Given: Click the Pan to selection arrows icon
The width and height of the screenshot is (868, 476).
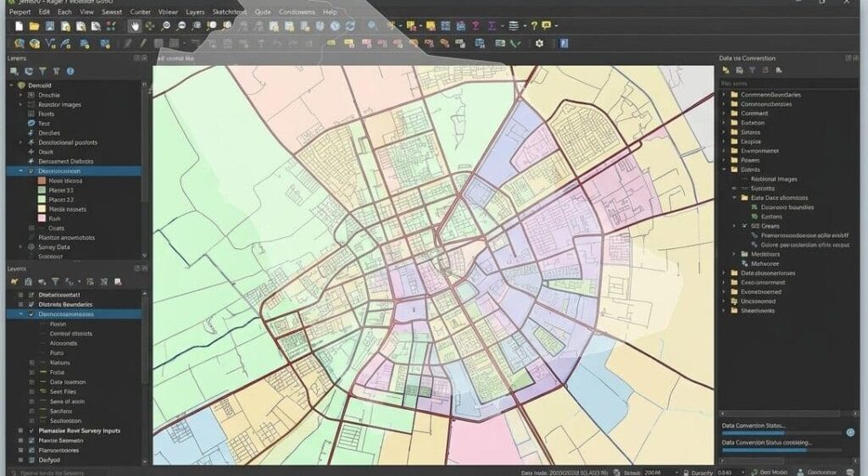Looking at the screenshot, I should coord(149,26).
